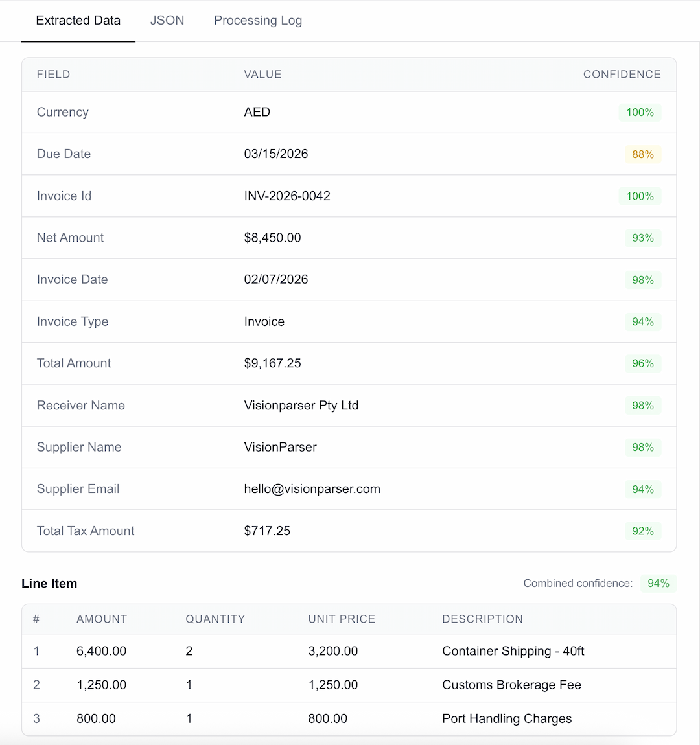Click the UNIT PRICE column header
The width and height of the screenshot is (700, 745).
(x=342, y=619)
